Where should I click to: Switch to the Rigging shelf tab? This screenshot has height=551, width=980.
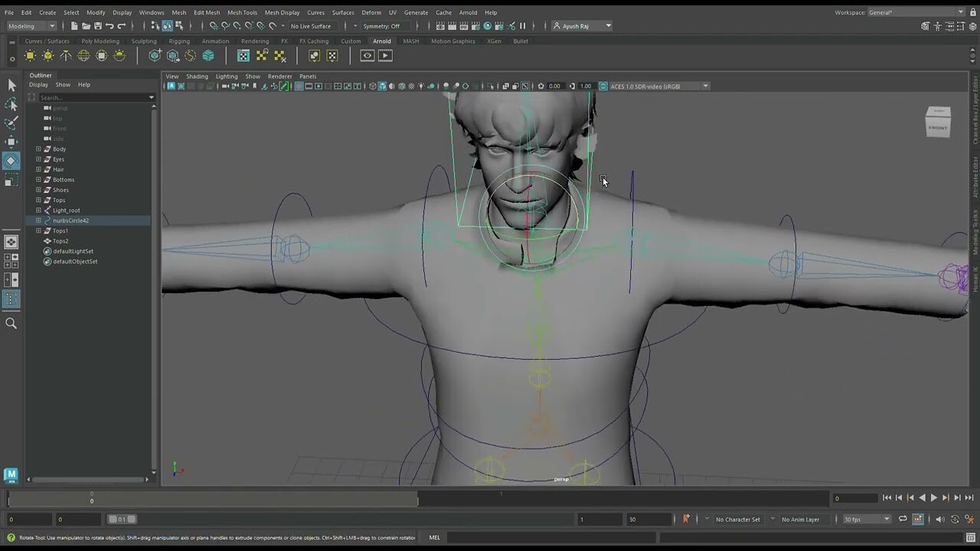click(178, 41)
